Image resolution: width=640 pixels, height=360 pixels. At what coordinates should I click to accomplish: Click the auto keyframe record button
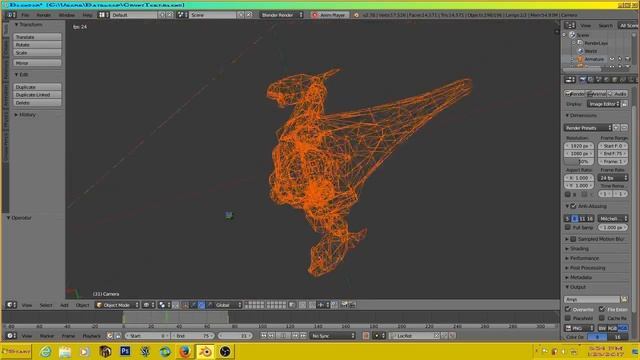(x=366, y=336)
